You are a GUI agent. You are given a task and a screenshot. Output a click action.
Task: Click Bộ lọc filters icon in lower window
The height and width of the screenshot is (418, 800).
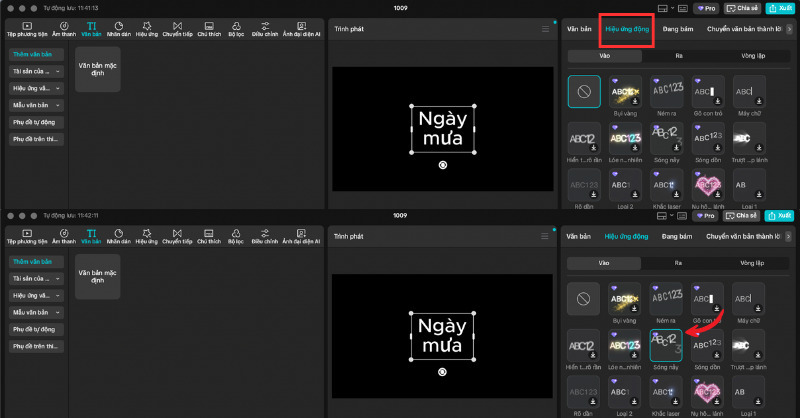coord(236,236)
